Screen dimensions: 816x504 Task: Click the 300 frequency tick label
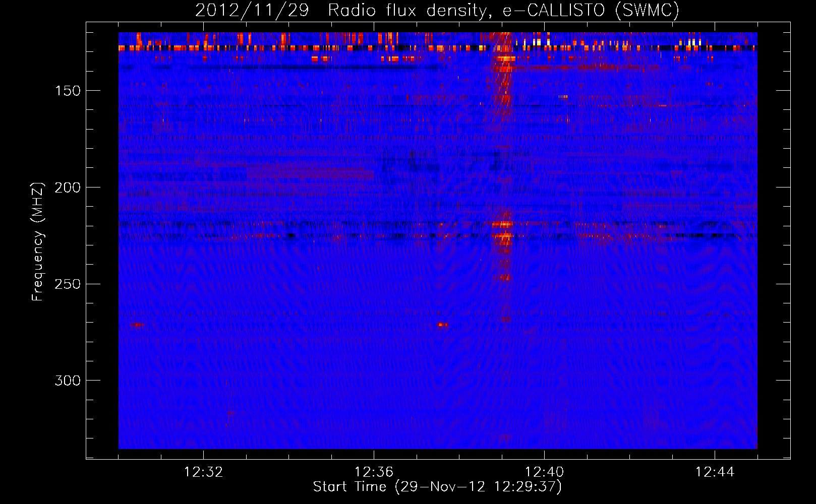pyautogui.click(x=68, y=381)
